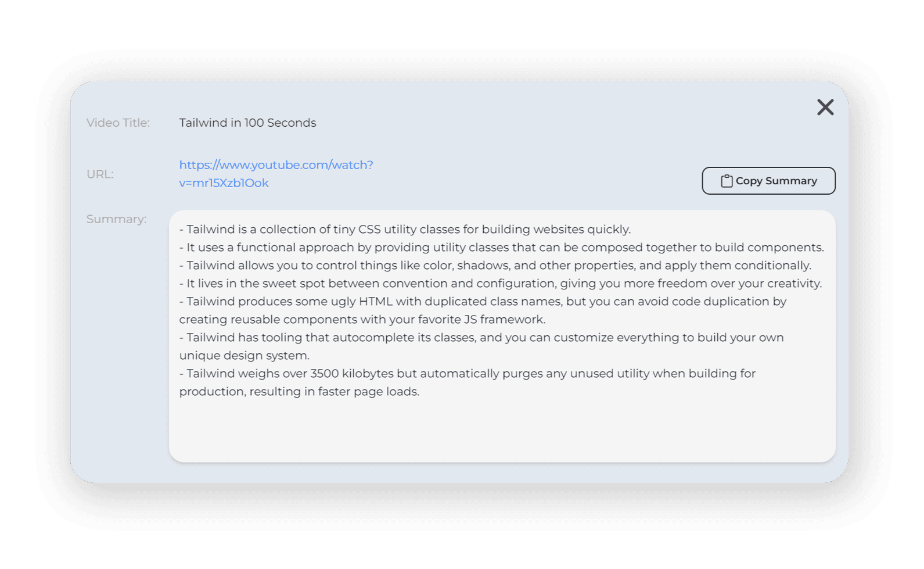Click the line mentioning 3500 kilobytes
The width and height of the screenshot is (924, 569).
coord(467,374)
